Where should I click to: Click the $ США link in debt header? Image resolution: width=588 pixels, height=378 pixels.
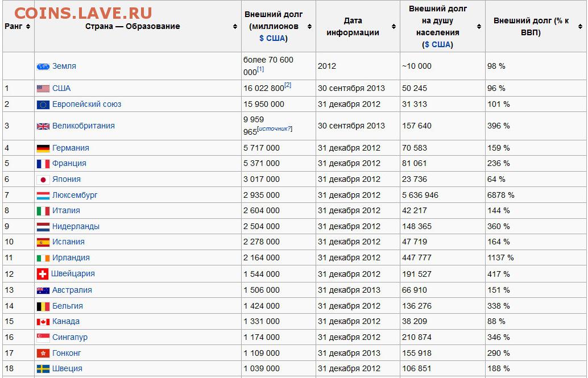(273, 39)
